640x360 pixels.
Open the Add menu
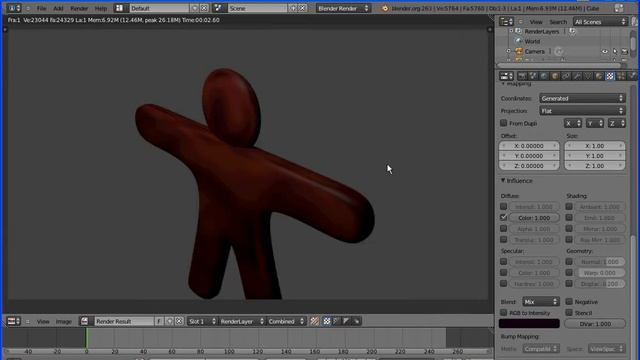point(58,8)
